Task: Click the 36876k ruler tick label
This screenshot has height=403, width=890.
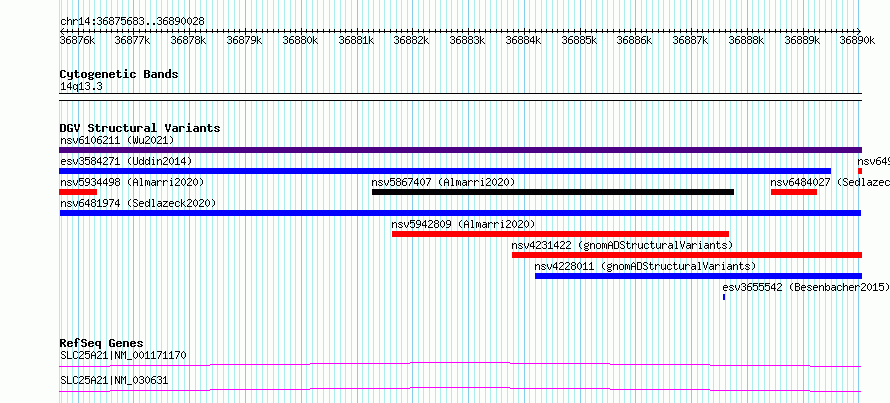Action: point(77,40)
